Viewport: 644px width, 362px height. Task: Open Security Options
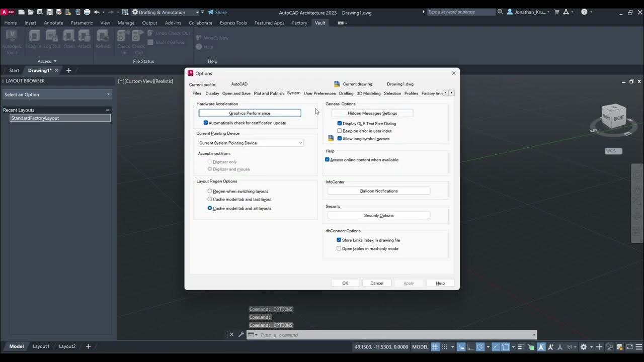[x=379, y=215]
